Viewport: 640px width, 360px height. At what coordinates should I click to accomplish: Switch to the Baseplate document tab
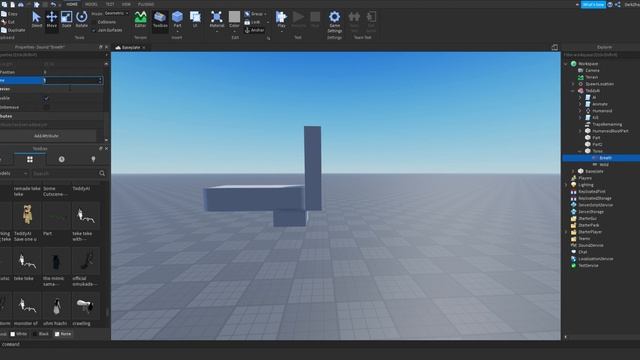131,47
